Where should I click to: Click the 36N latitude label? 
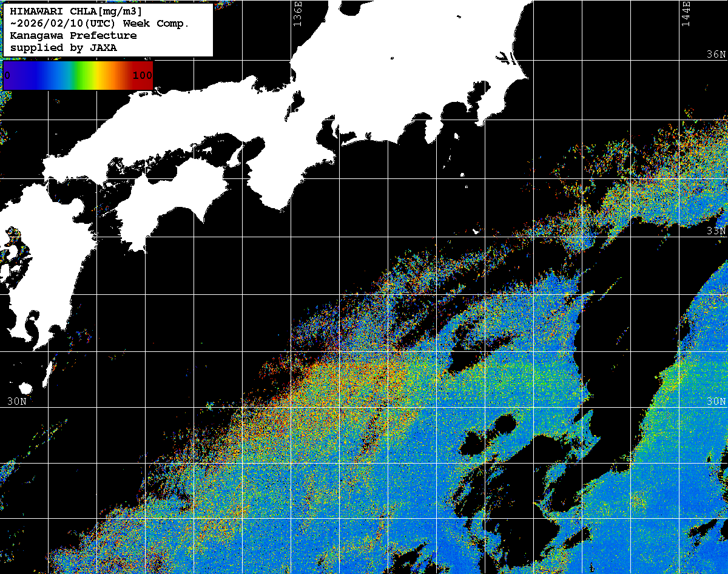click(716, 55)
